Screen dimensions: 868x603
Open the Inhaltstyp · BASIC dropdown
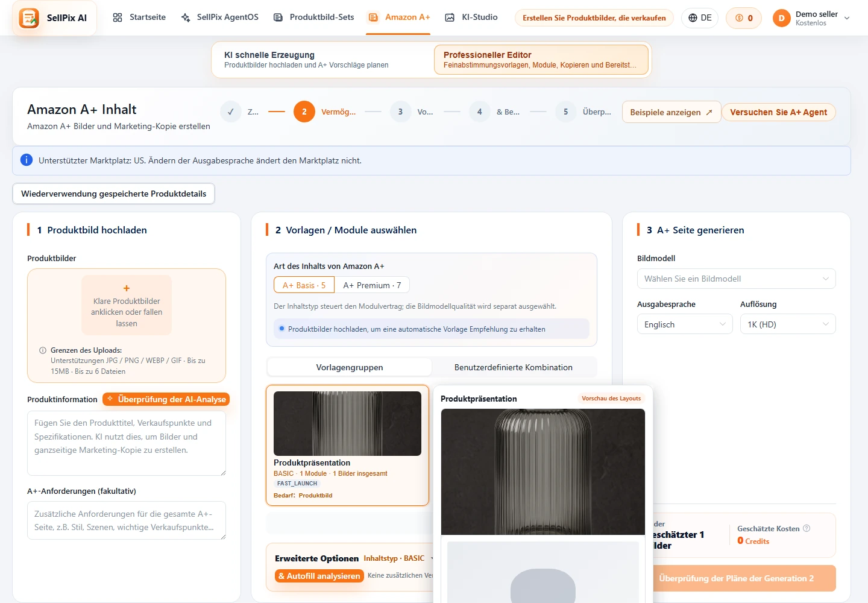[x=398, y=558]
